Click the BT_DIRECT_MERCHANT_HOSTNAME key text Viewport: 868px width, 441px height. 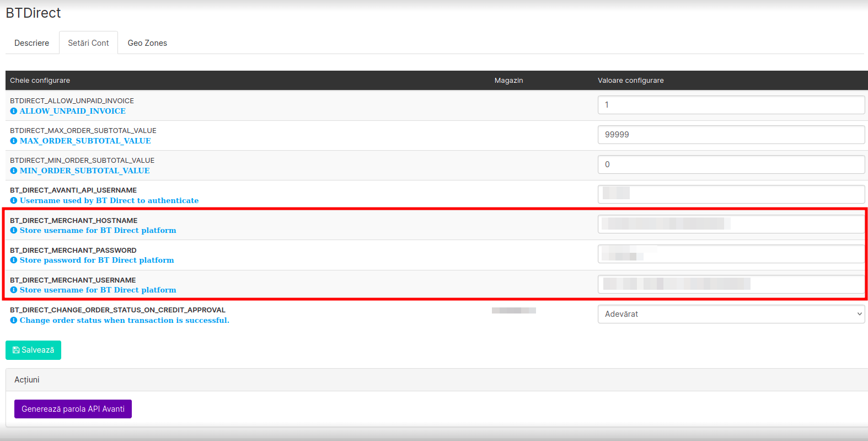pos(74,220)
